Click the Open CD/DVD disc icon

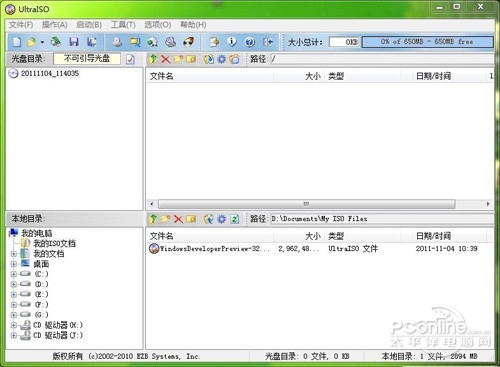click(56, 42)
